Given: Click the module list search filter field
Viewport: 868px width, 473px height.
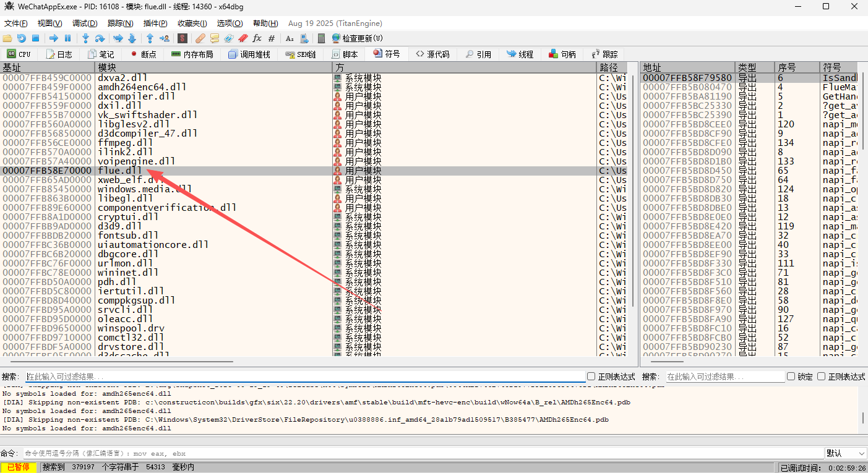Looking at the screenshot, I should [x=305, y=377].
